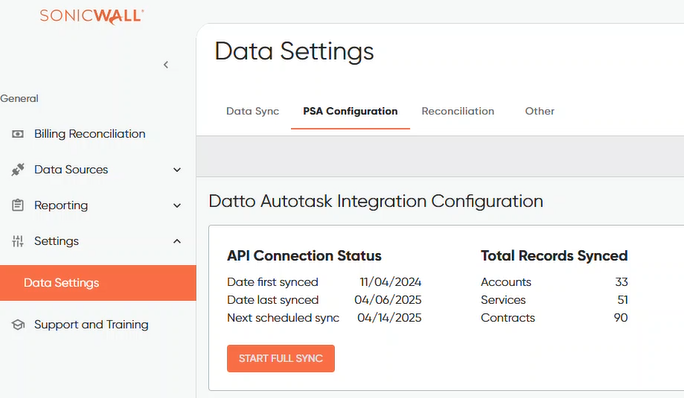Click the SonicWall logo

pyautogui.click(x=92, y=16)
